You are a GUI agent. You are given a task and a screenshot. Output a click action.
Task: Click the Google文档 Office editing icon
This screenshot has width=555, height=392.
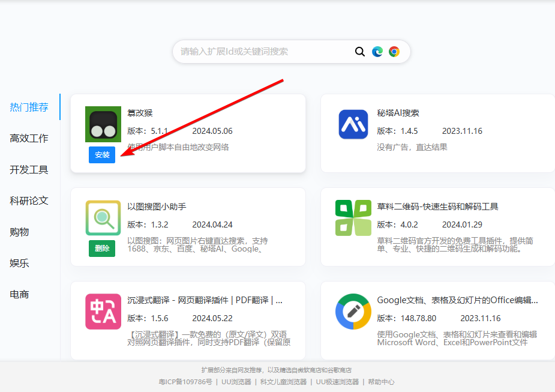point(353,312)
